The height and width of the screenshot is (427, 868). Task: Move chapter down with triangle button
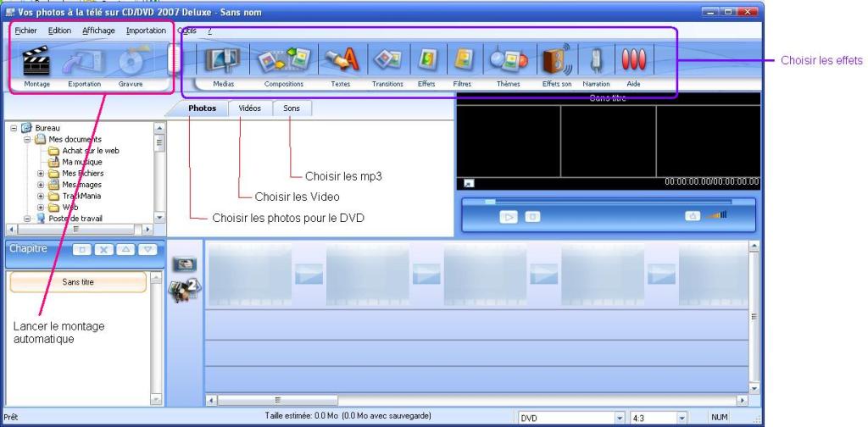point(147,249)
